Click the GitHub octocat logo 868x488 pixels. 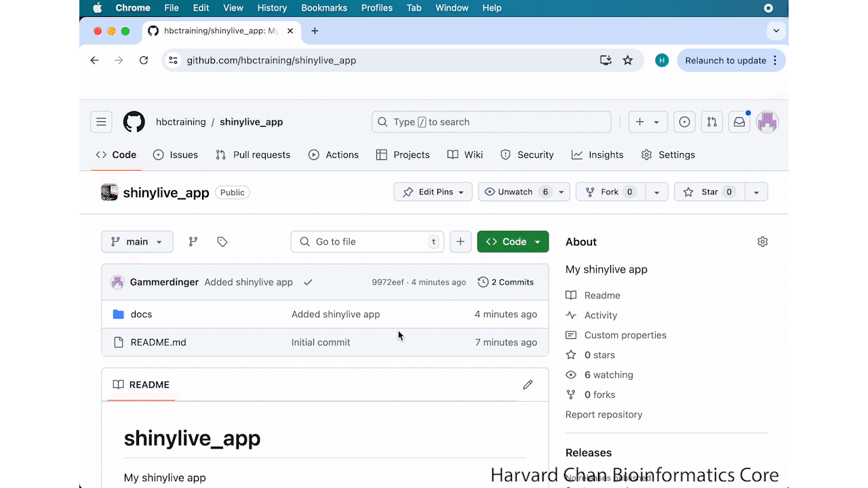134,122
